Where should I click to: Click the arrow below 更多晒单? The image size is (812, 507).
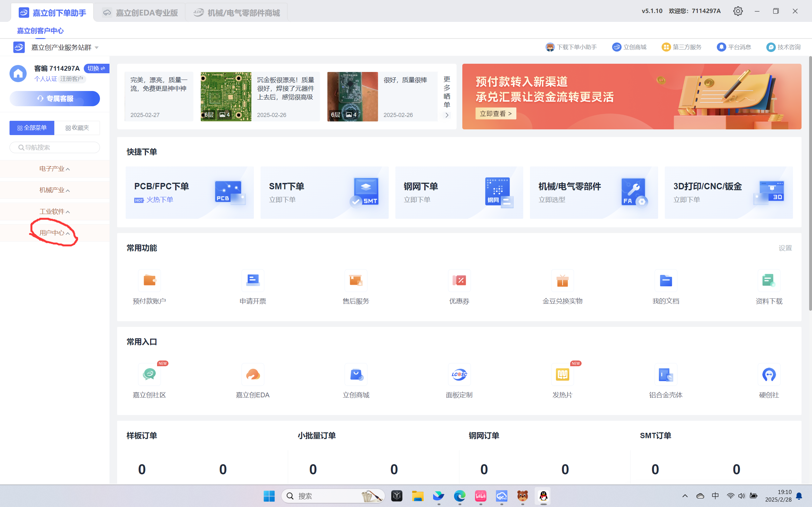446,115
